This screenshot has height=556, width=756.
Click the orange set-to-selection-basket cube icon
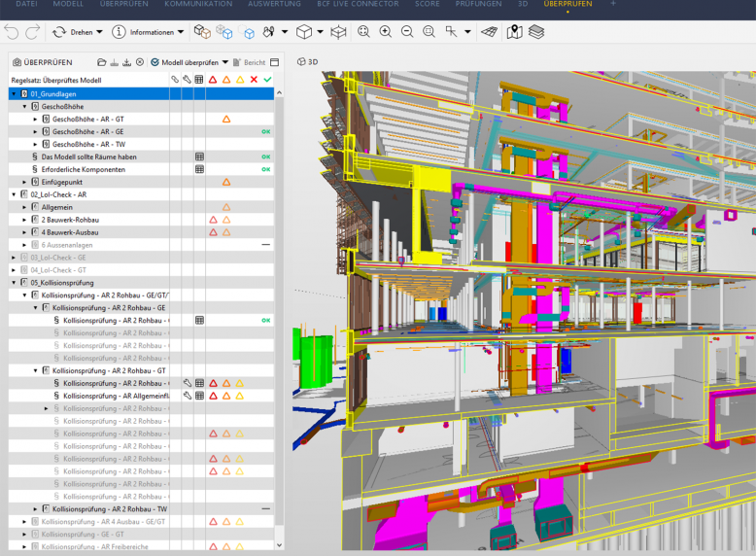[x=202, y=32]
